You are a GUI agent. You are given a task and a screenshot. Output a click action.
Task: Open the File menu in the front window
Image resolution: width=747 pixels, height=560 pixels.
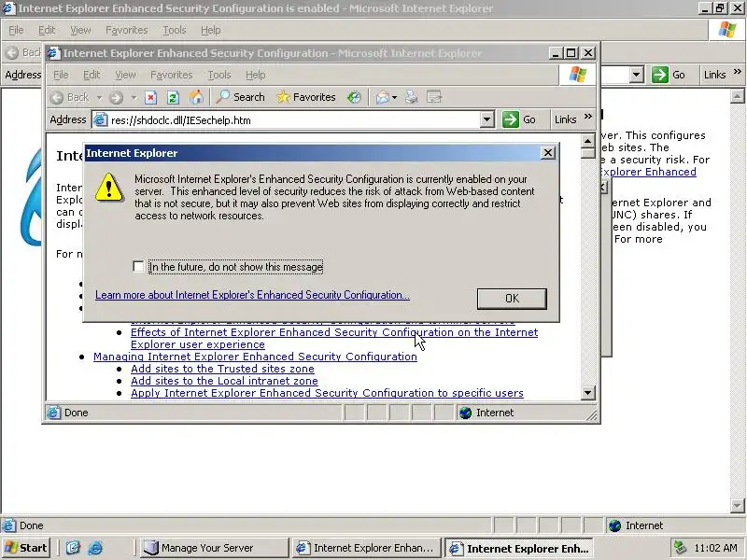[61, 75]
